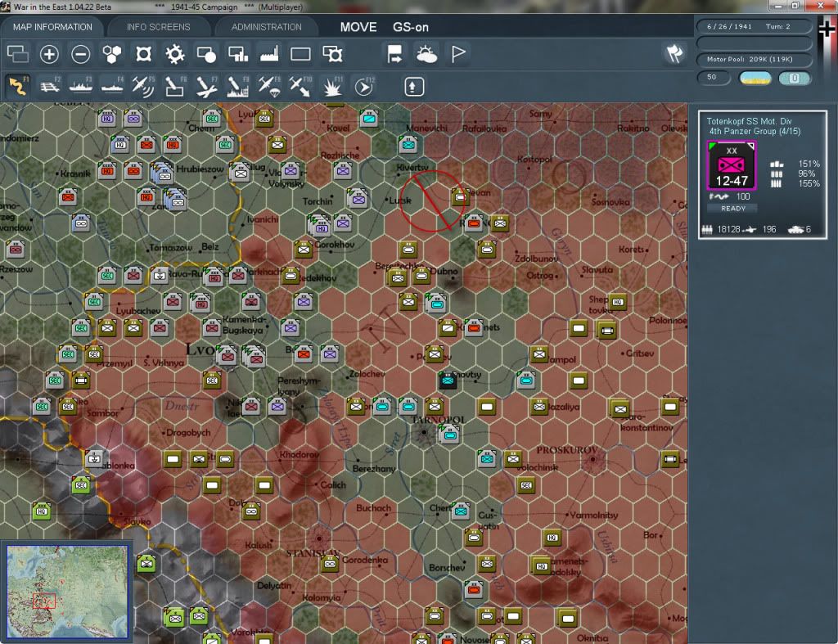838x644 pixels.
Task: Select Air transport mode (F9) icon
Action: tap(268, 87)
